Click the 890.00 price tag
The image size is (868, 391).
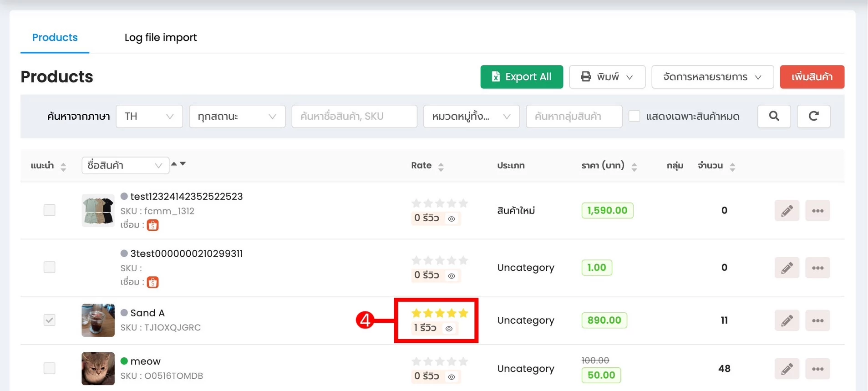coord(604,320)
